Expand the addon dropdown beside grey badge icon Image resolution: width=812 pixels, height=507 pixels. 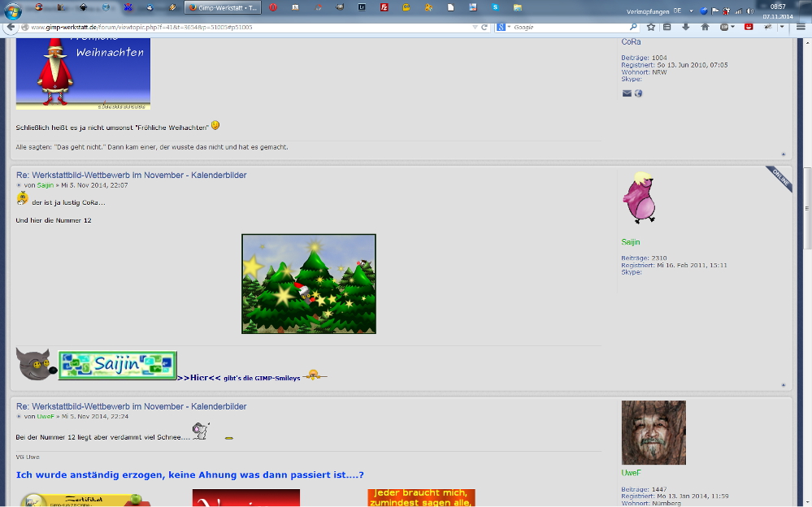click(732, 27)
